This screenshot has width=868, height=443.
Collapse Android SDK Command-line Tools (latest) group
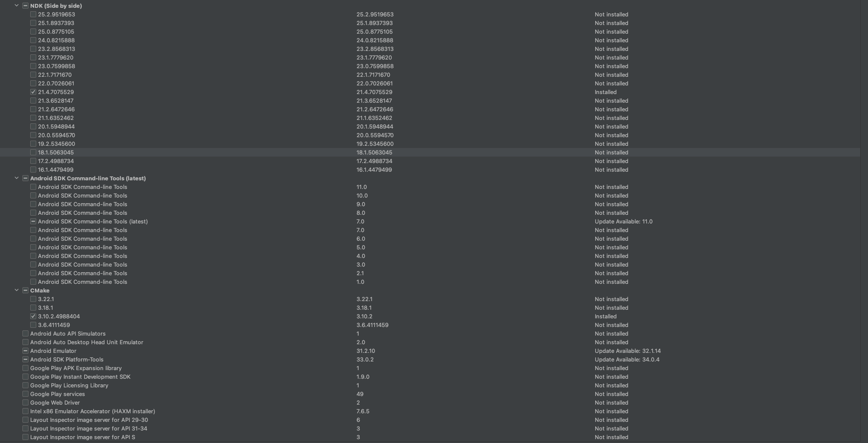pos(17,178)
